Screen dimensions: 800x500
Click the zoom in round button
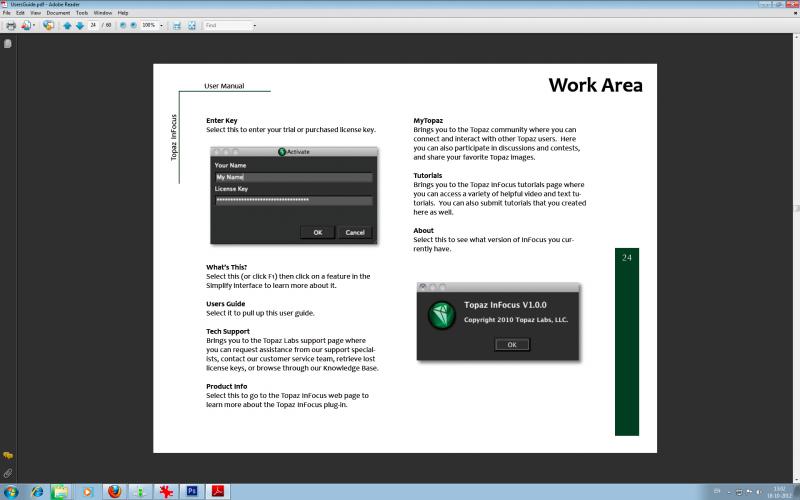[x=134, y=26]
